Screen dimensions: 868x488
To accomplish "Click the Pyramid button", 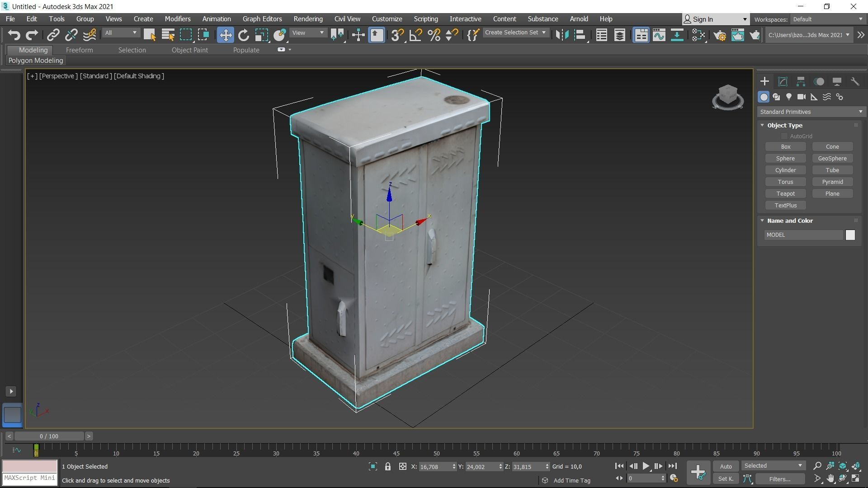I will coord(832,182).
